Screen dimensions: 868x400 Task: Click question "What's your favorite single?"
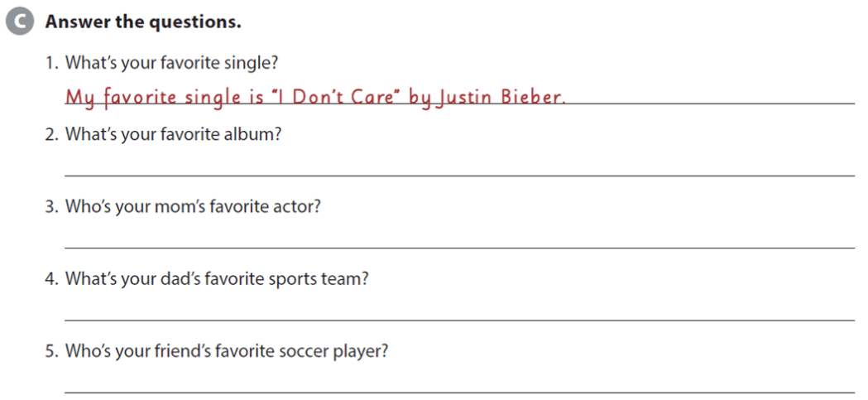coord(175,62)
